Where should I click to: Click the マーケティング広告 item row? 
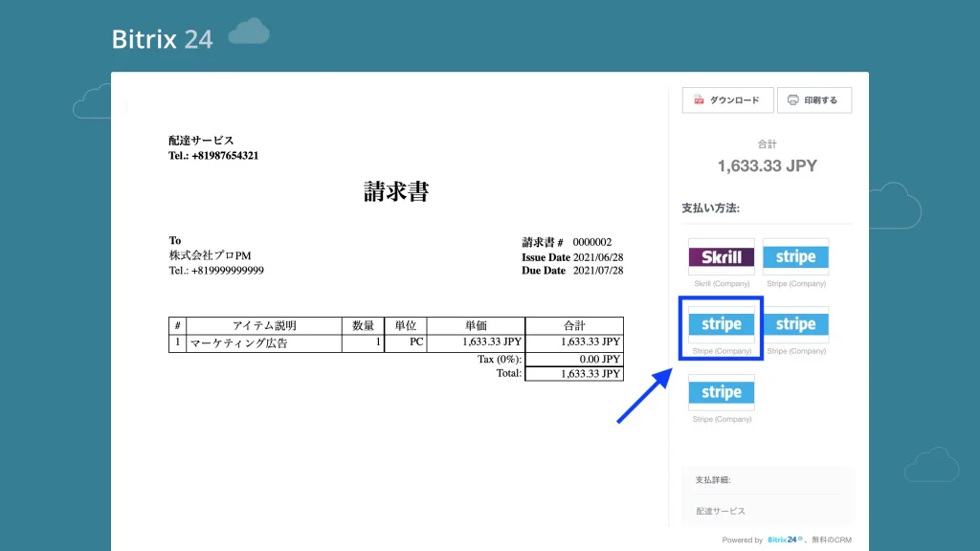click(x=396, y=343)
